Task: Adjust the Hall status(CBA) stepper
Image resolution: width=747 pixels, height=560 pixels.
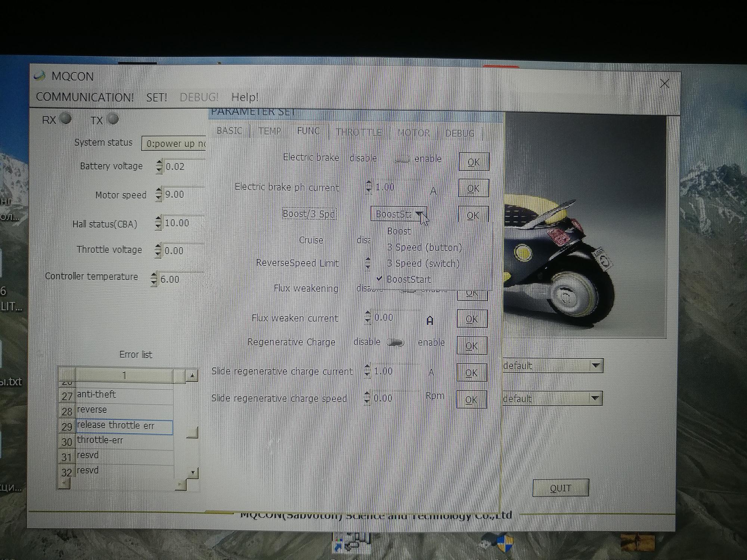Action: click(158, 223)
